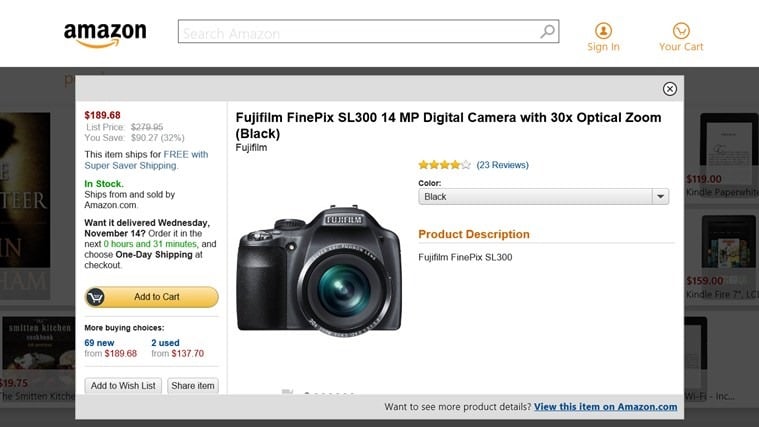Click the cart icon on Add to Cart
Image resolution: width=759 pixels, height=427 pixels.
[97, 297]
